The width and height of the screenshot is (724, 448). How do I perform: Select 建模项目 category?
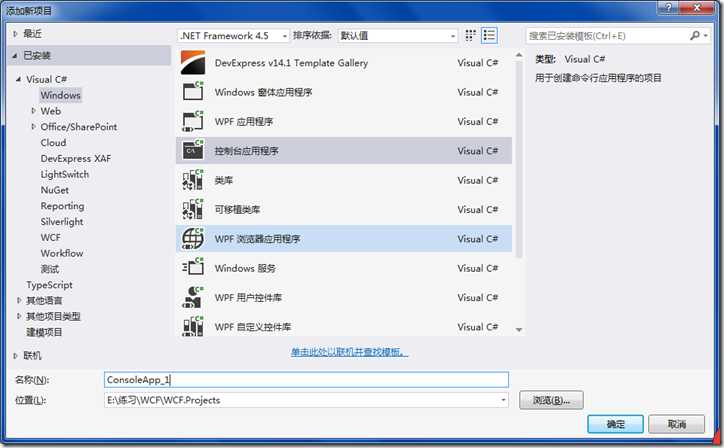(44, 332)
